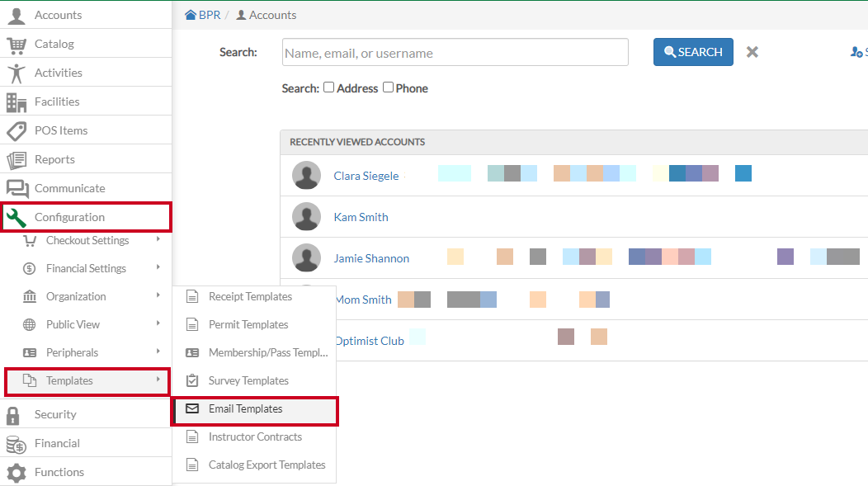868x486 pixels.
Task: Click the Configuration wrench icon
Action: (16, 218)
